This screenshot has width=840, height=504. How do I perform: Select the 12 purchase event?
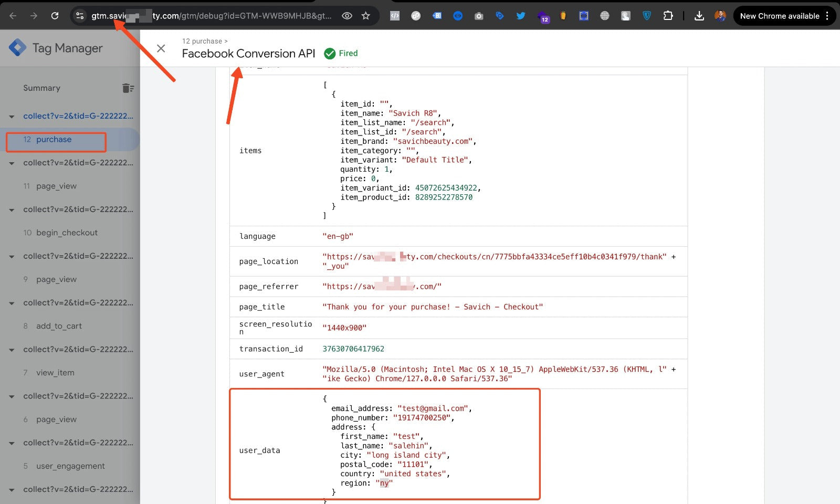coord(54,140)
